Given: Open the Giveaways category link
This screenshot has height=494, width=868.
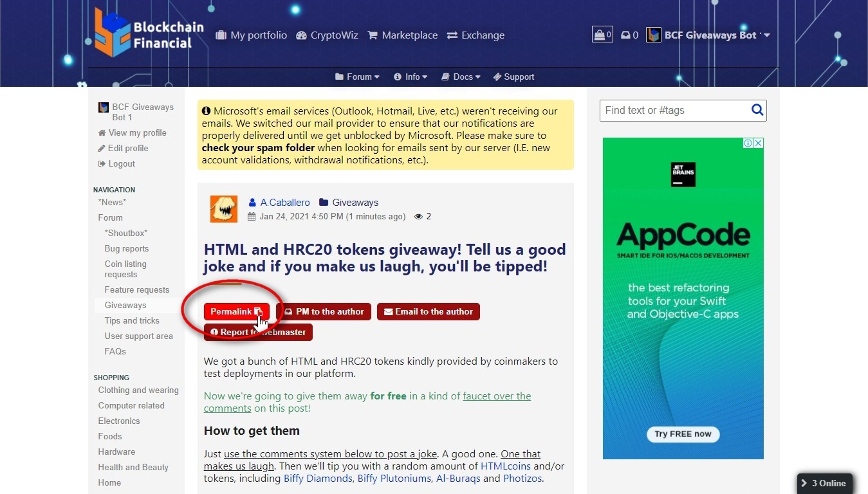Looking at the screenshot, I should pos(355,203).
